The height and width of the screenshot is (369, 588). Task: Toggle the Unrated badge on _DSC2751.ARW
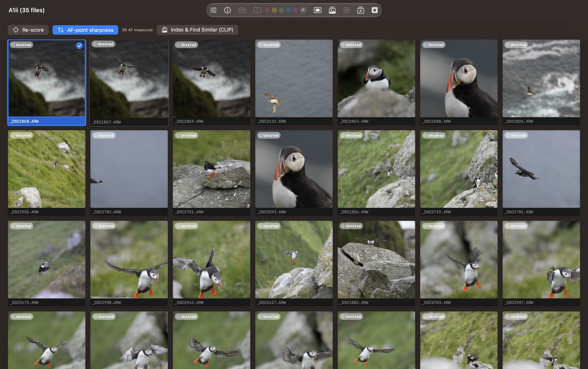tap(186, 136)
